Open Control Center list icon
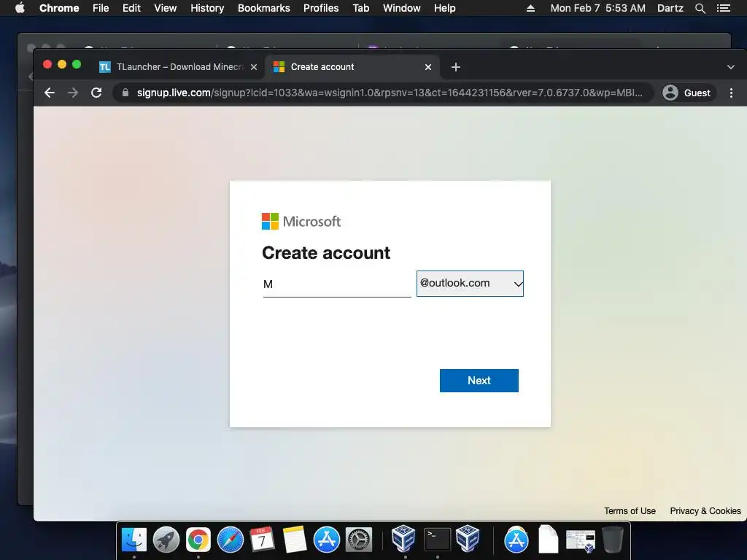The height and width of the screenshot is (560, 747). (x=723, y=8)
